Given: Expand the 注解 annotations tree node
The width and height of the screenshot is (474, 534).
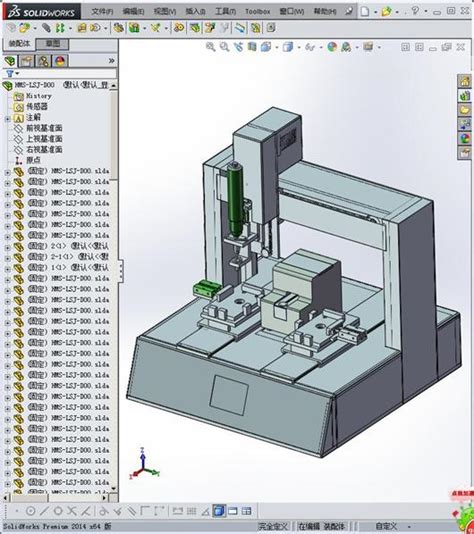Looking at the screenshot, I should [x=7, y=119].
